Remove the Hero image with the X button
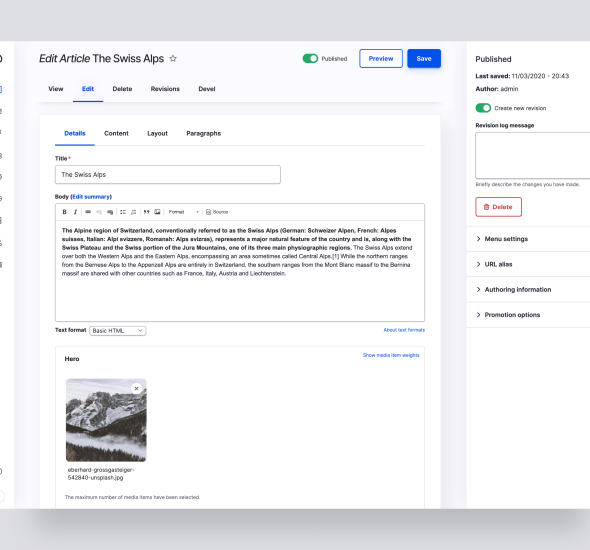The width and height of the screenshot is (590, 550). [137, 388]
